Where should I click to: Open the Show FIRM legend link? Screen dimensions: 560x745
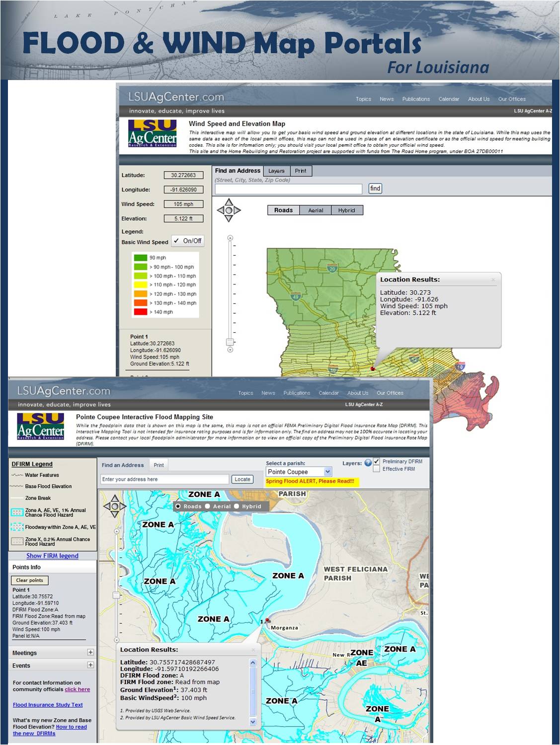coord(52,556)
